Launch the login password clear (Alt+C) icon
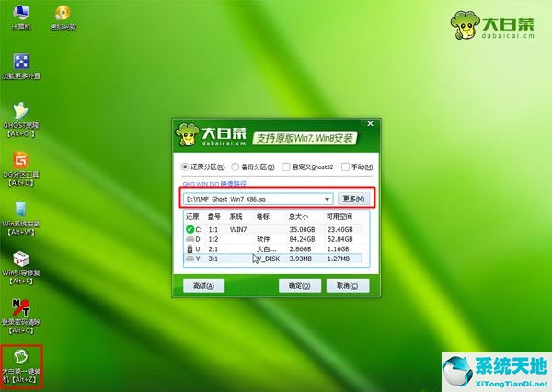This screenshot has height=392, width=552. pyautogui.click(x=21, y=317)
